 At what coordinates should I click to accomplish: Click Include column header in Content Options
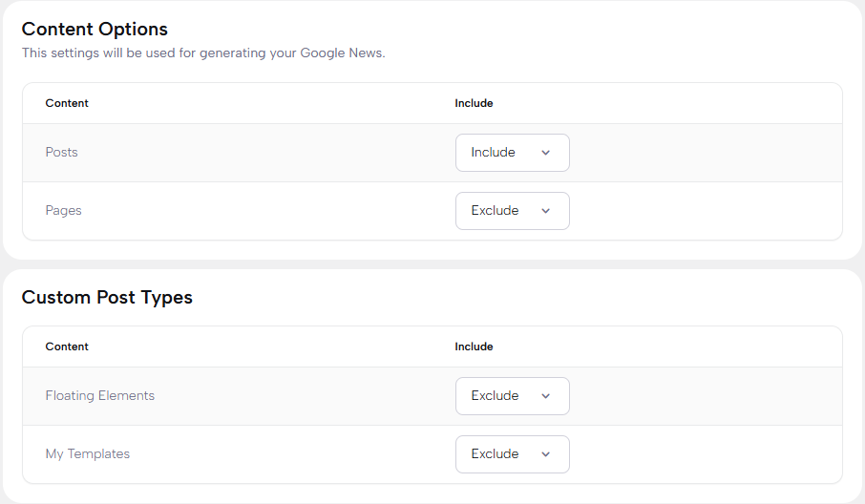pos(474,103)
